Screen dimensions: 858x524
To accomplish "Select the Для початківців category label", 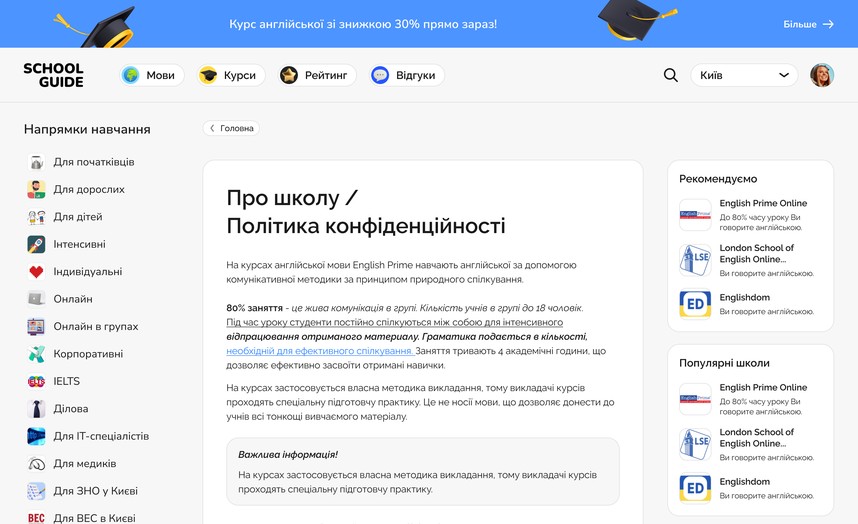I will tap(94, 162).
